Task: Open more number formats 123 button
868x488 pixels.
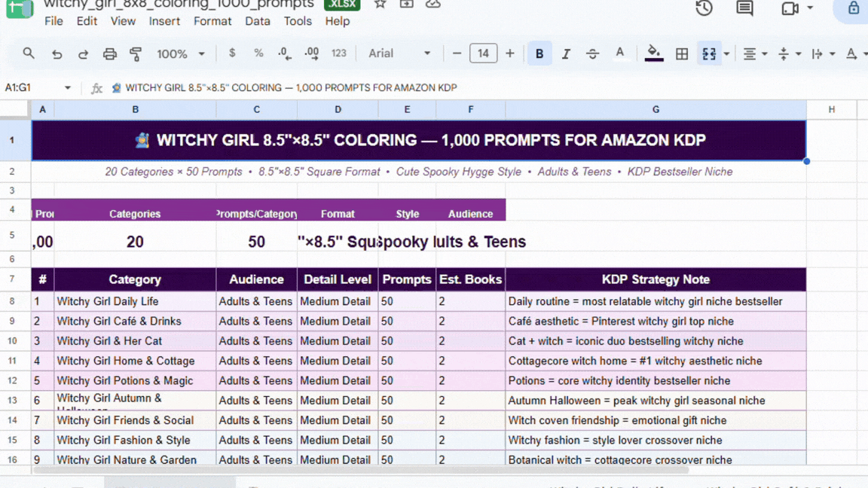Action: (x=339, y=53)
